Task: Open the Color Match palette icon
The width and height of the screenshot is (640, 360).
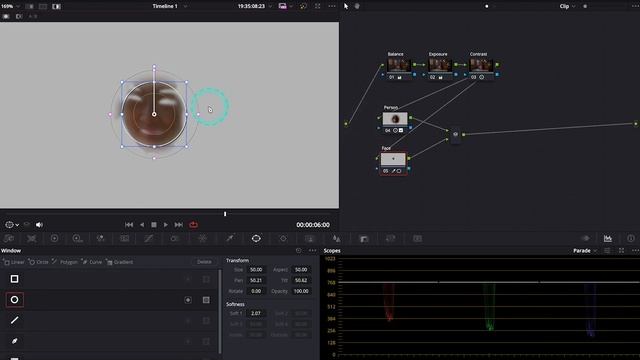Action: point(31,238)
